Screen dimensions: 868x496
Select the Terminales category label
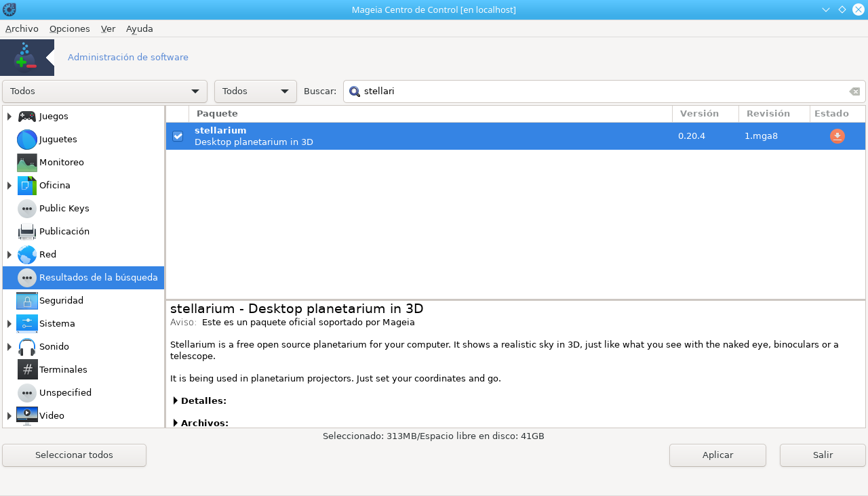pos(63,370)
